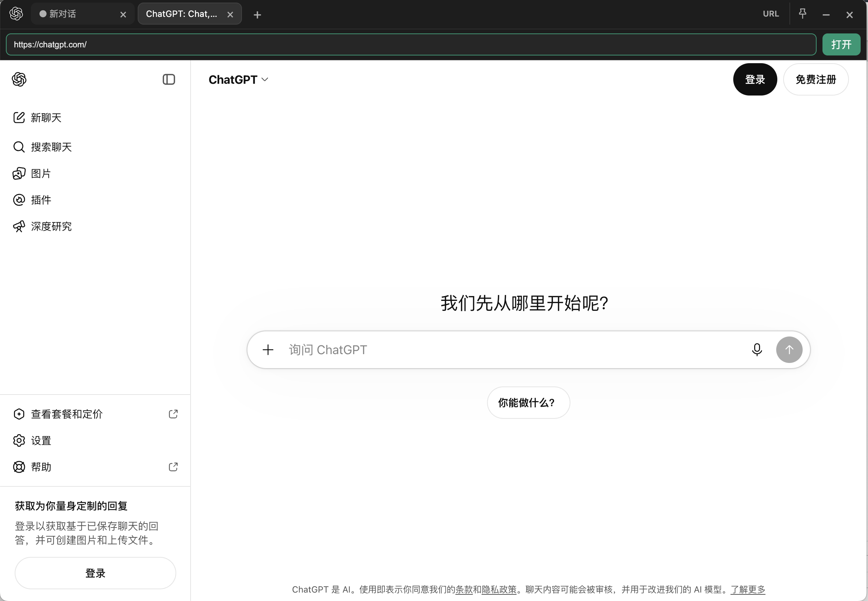Click the 获取为你量身定制的回复 heading
This screenshot has width=868, height=601.
71,506
